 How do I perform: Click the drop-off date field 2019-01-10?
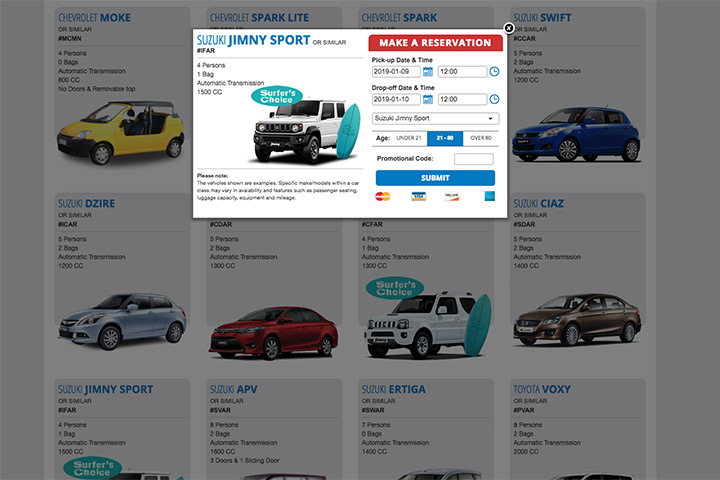(x=396, y=99)
